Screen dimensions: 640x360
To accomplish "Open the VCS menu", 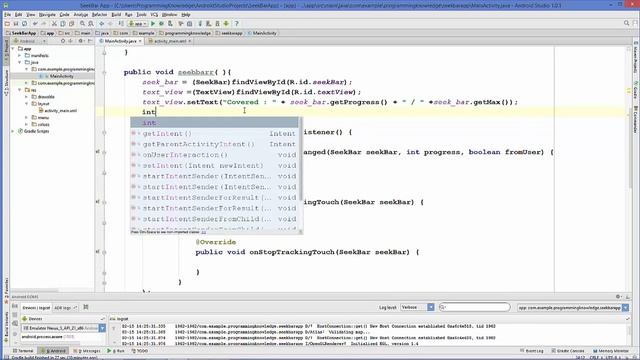I will pyautogui.click(x=154, y=14).
